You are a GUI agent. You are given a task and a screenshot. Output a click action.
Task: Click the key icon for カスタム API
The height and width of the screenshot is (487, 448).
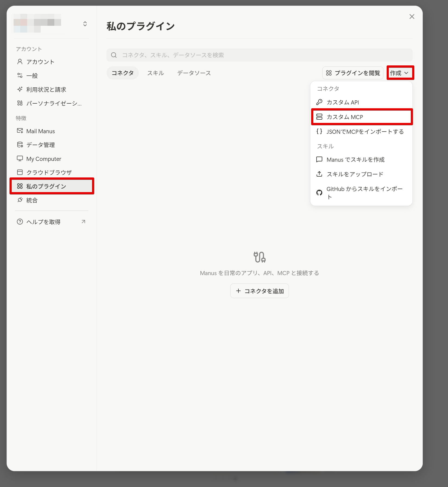click(319, 102)
